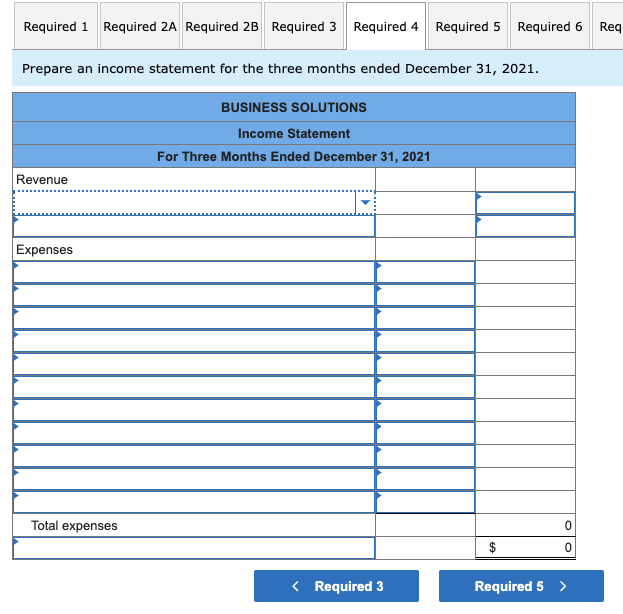The width and height of the screenshot is (623, 614).
Task: Click the For Three Months Ended header
Action: (x=294, y=157)
